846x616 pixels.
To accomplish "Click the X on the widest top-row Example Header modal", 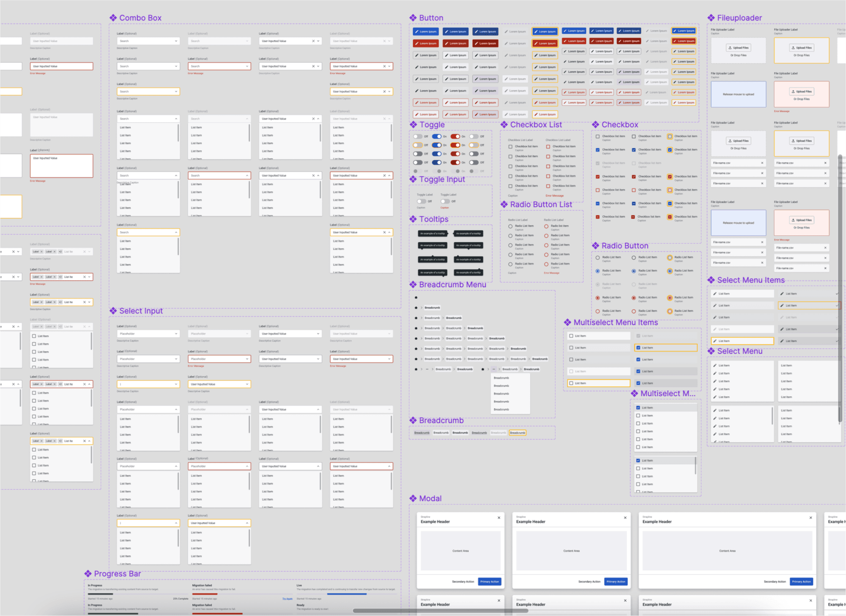I will click(810, 518).
